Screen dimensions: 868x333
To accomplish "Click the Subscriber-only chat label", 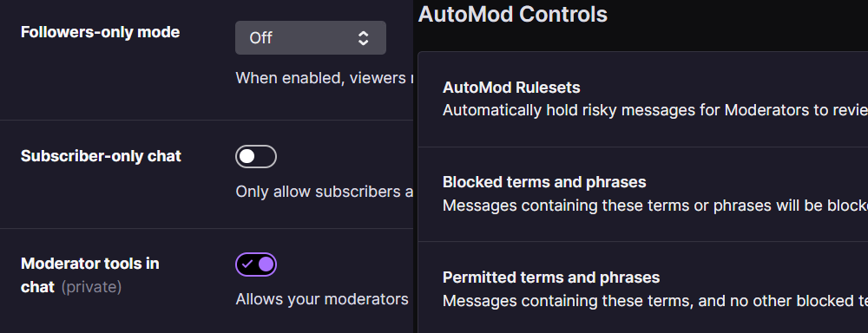I will click(x=101, y=156).
